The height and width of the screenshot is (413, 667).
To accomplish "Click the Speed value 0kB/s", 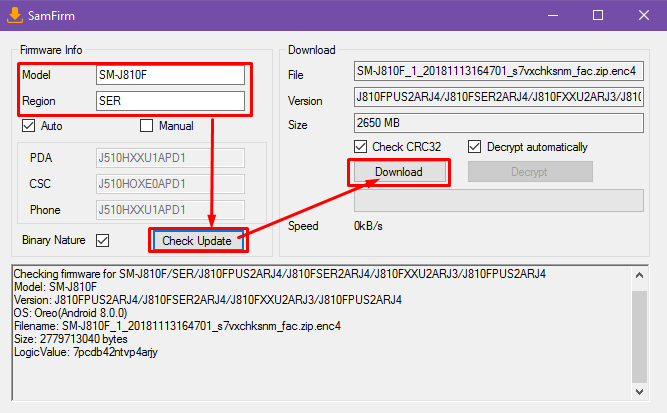I will click(368, 226).
